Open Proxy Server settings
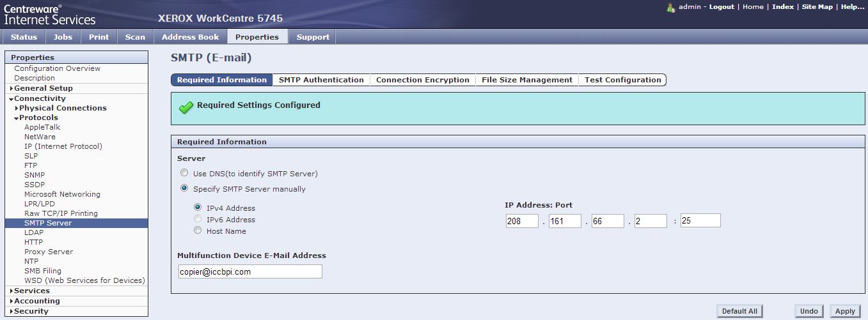 point(49,252)
